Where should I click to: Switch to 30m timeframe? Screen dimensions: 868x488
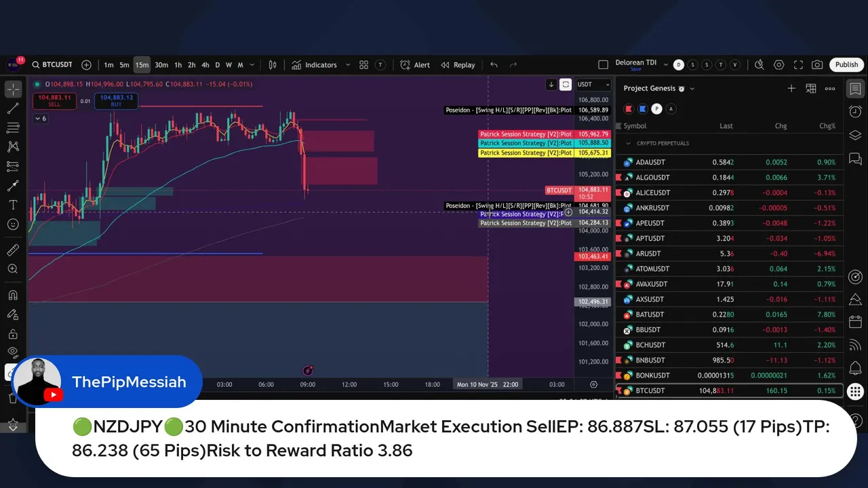pyautogui.click(x=161, y=65)
